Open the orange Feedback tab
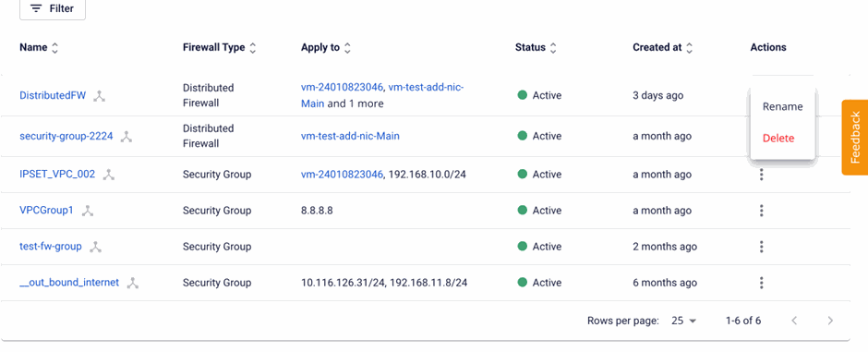Image resolution: width=868 pixels, height=352 pixels. tap(855, 138)
